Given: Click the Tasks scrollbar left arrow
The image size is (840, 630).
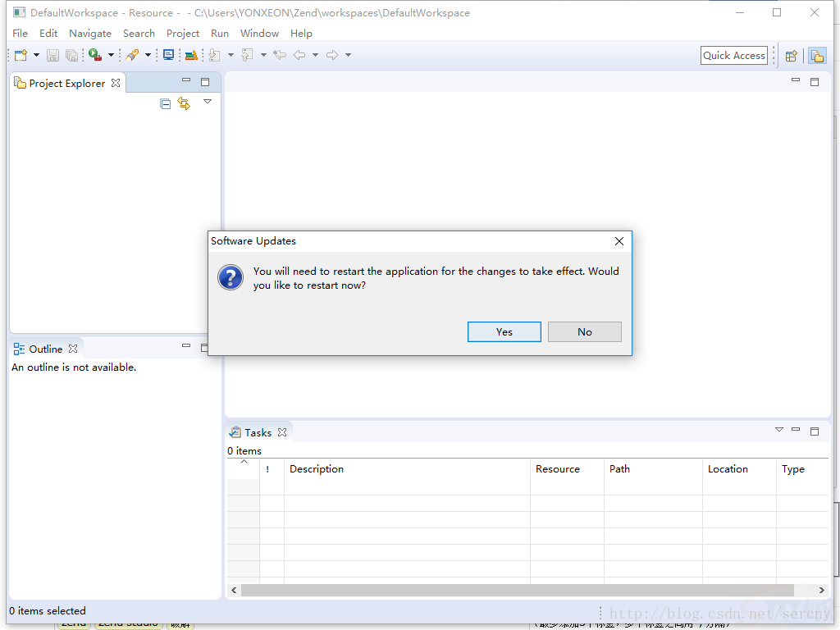Looking at the screenshot, I should [x=234, y=591].
